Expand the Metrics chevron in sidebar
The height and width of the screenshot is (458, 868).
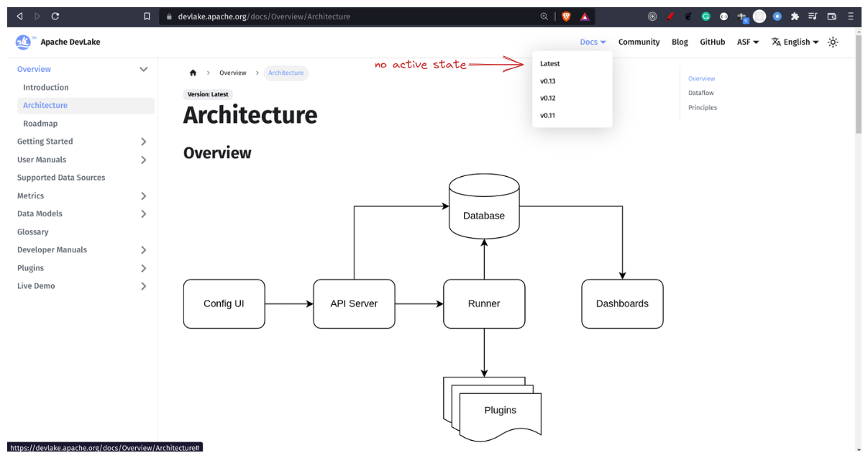click(x=143, y=196)
